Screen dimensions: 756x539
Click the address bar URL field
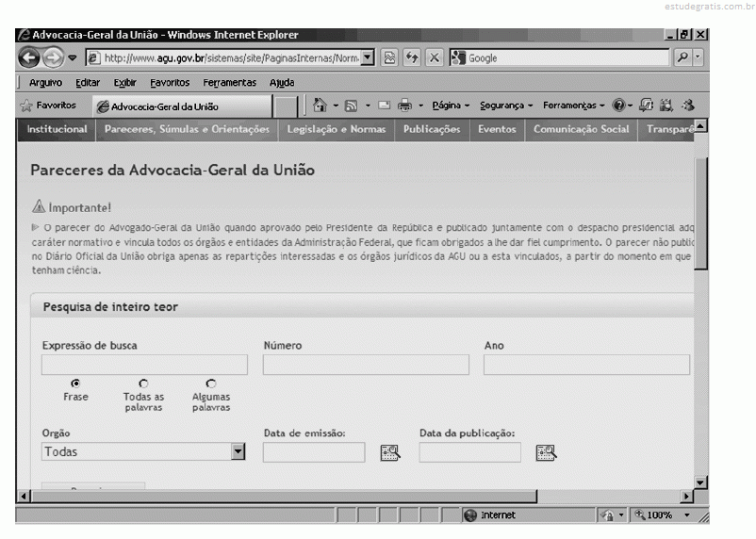tap(224, 57)
